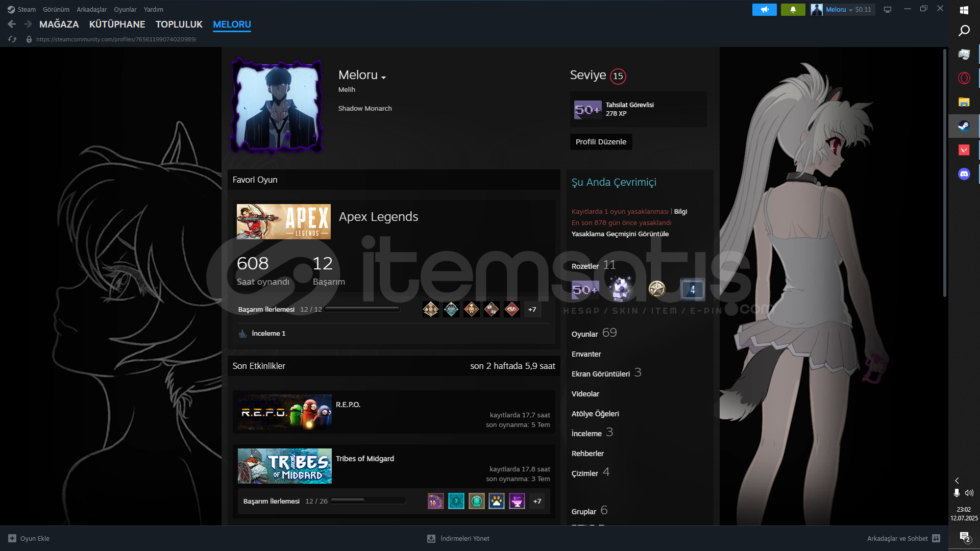Click the 50+ badge icon under Rozetler

(585, 290)
